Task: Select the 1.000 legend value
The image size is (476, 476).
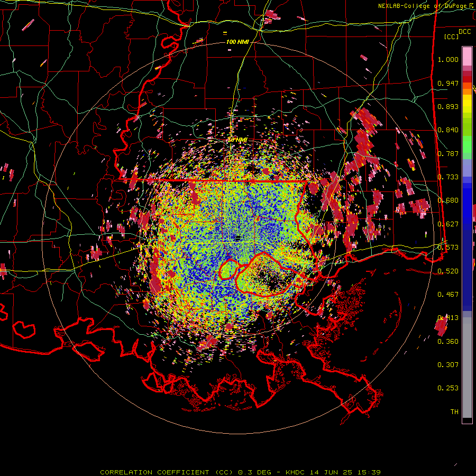Action: click(x=448, y=59)
